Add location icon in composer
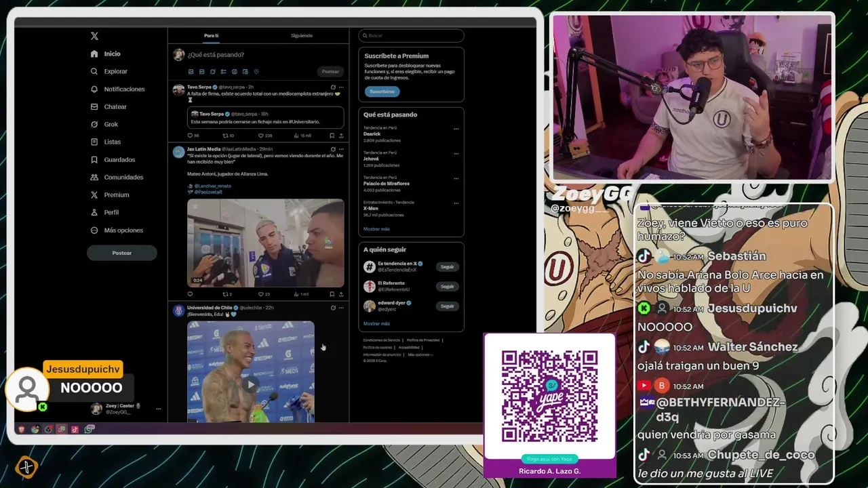 click(x=256, y=71)
